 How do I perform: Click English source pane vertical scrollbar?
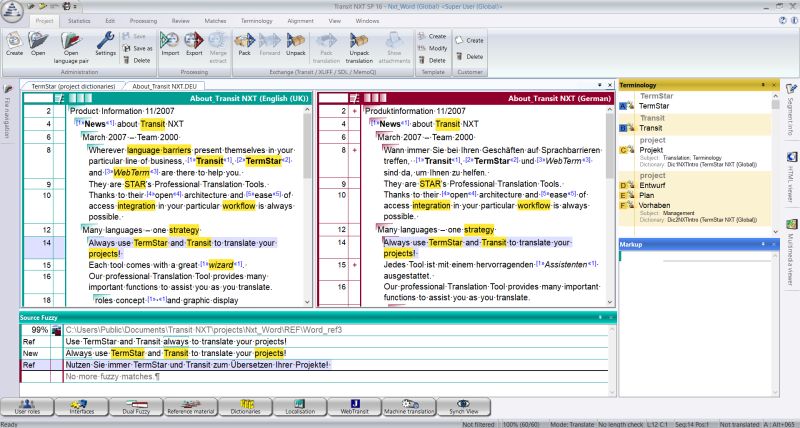point(307,207)
